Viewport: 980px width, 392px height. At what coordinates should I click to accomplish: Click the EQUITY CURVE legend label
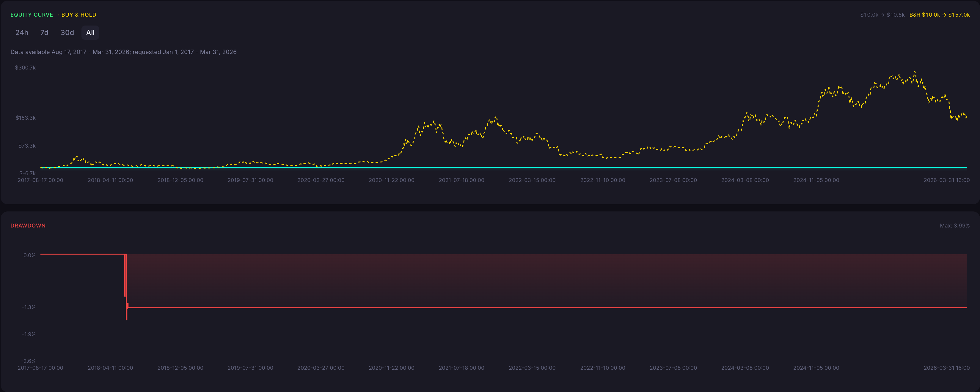click(32, 15)
